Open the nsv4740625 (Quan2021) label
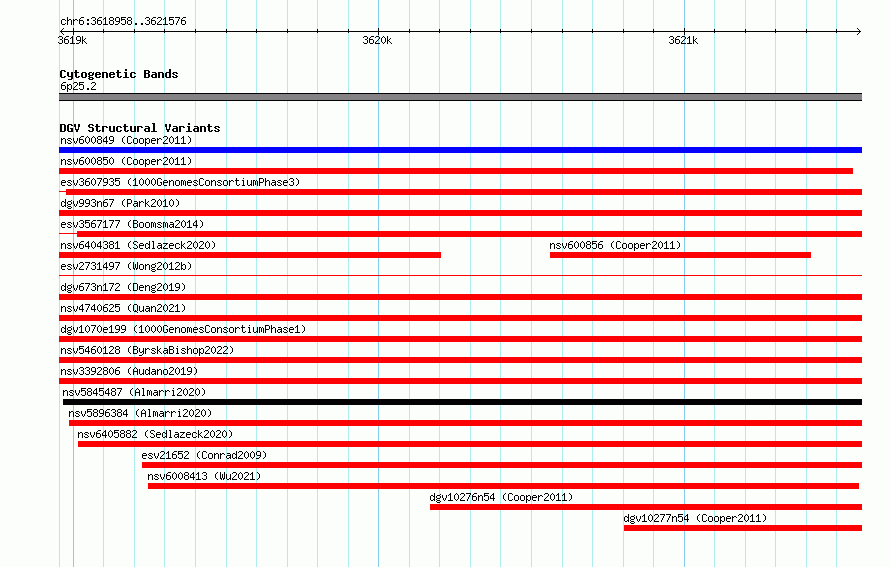 click(x=123, y=308)
